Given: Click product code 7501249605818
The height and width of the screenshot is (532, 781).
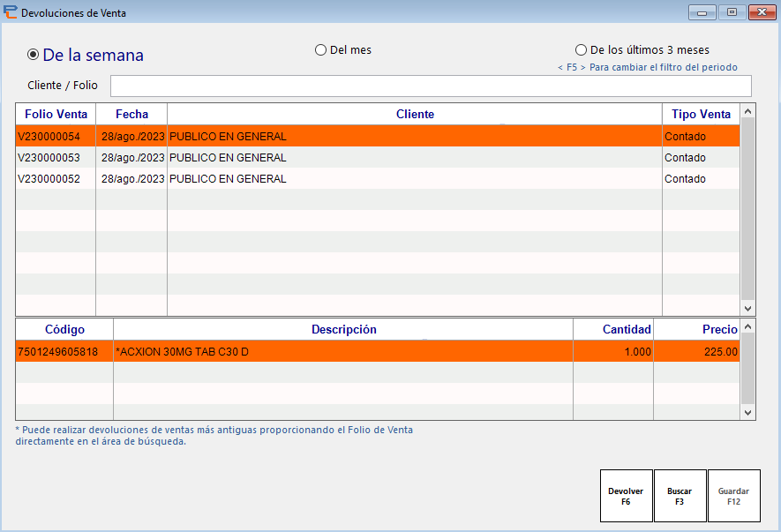Looking at the screenshot, I should coord(57,352).
